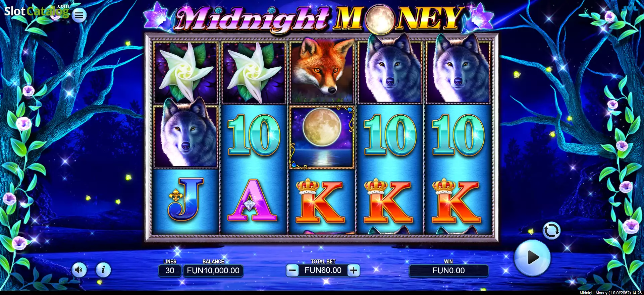
Task: Click the blue J card symbol
Action: (185, 200)
